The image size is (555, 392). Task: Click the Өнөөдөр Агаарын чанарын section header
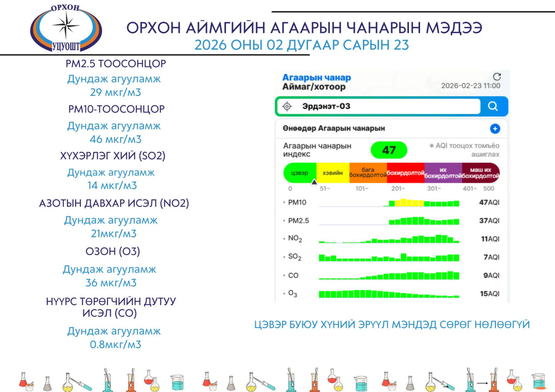tap(333, 129)
